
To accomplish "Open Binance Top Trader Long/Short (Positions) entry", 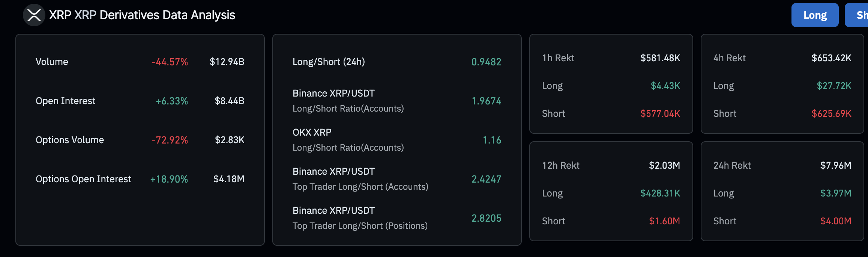I will click(360, 218).
